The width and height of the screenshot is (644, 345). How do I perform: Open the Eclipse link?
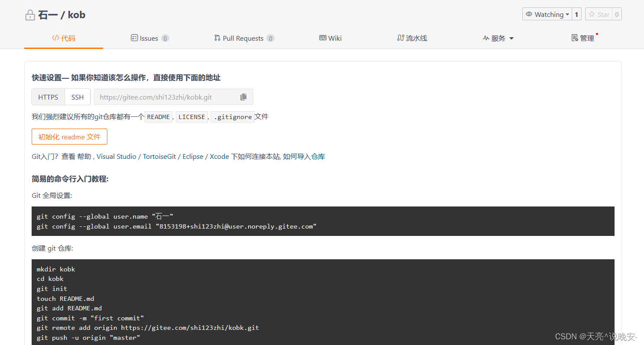click(193, 157)
